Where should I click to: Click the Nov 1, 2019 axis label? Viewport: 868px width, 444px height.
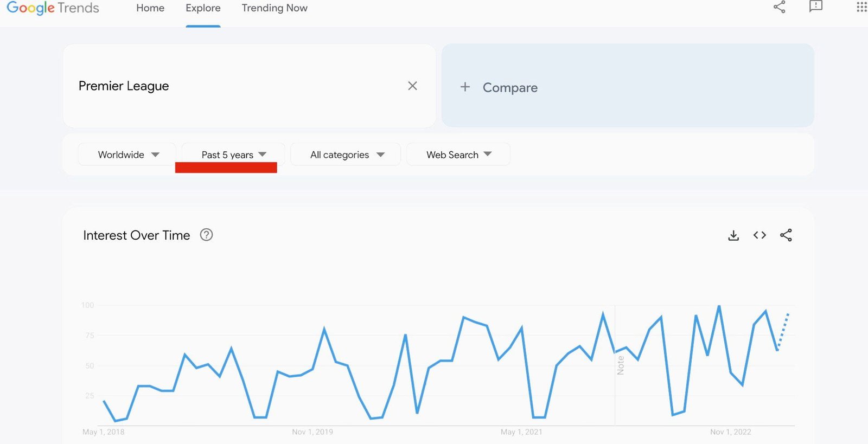pyautogui.click(x=312, y=432)
